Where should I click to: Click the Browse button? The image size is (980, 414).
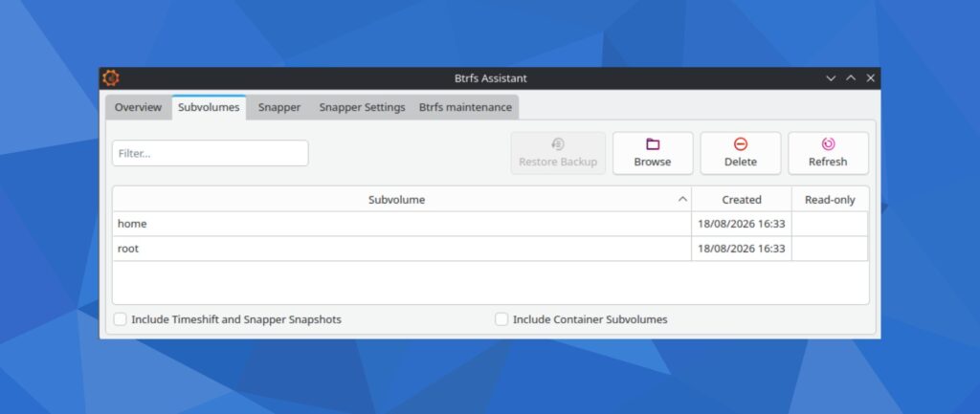tap(653, 153)
